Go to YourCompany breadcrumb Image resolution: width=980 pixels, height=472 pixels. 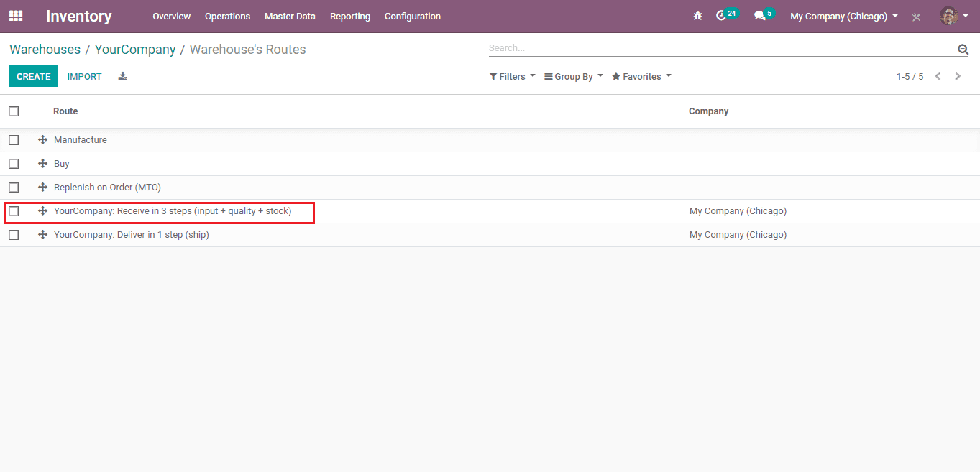point(135,50)
